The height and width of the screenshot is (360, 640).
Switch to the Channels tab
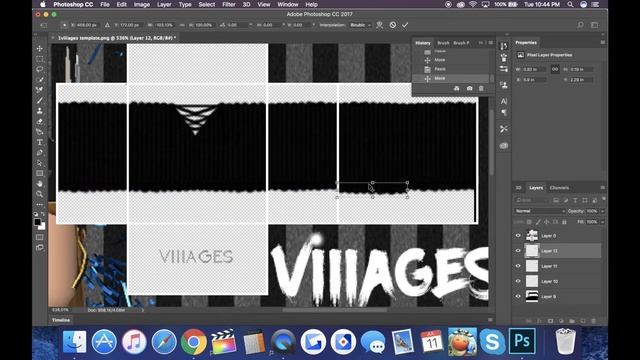pyautogui.click(x=559, y=188)
